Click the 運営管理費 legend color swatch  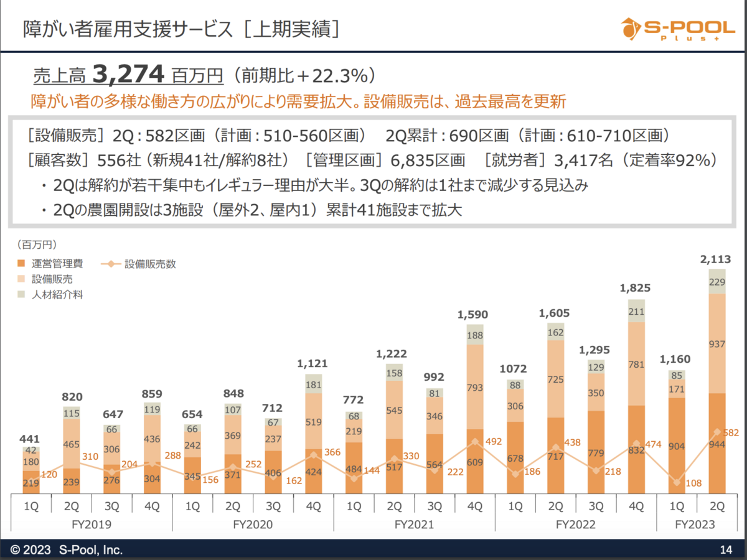pyautogui.click(x=21, y=264)
